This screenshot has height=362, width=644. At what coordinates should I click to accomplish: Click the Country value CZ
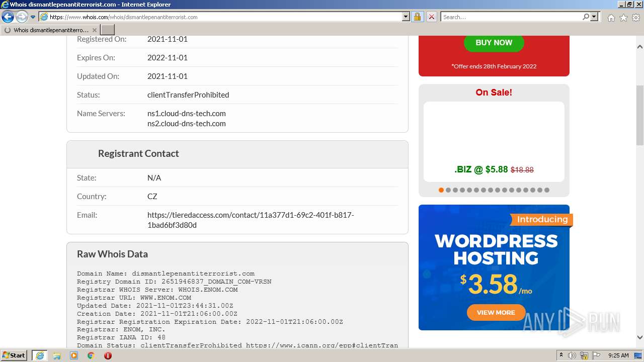tap(152, 196)
